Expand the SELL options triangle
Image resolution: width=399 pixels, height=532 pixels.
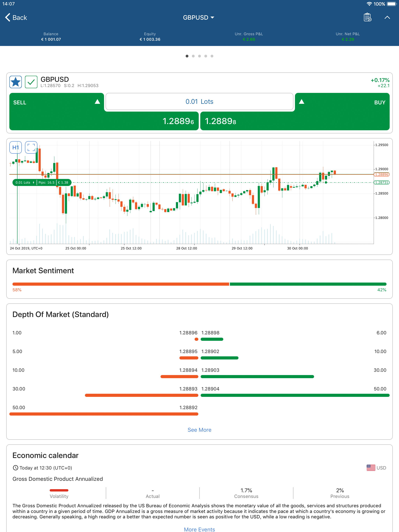97,102
